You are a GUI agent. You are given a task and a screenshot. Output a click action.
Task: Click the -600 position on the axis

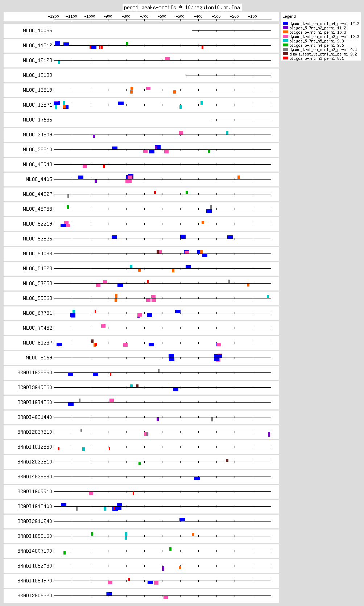point(162,17)
